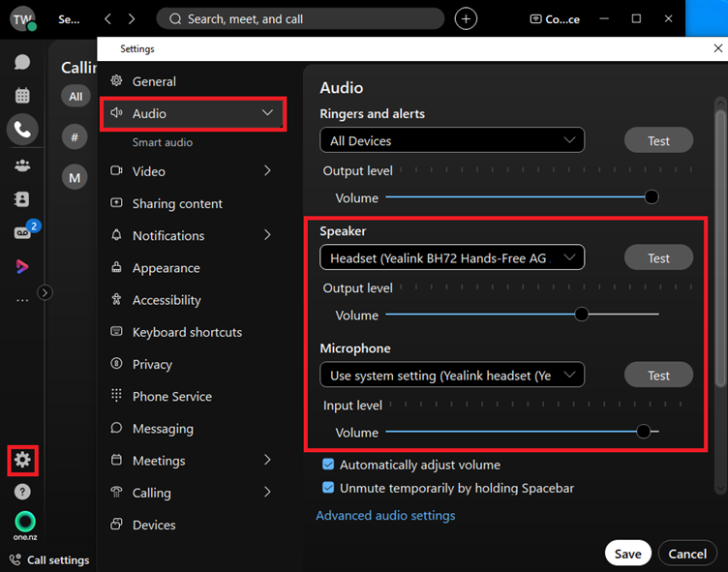Collapse the Audio settings chevron
The height and width of the screenshot is (572, 728).
(x=267, y=113)
